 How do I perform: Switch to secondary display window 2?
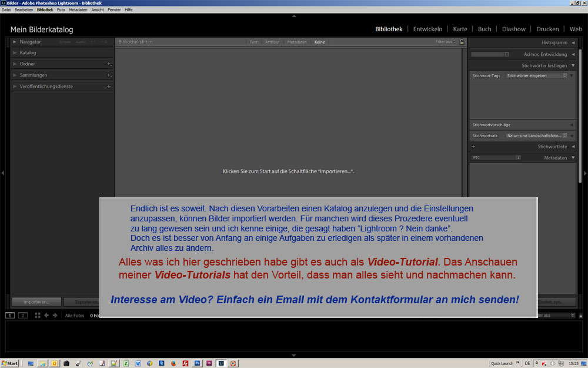coord(23,316)
